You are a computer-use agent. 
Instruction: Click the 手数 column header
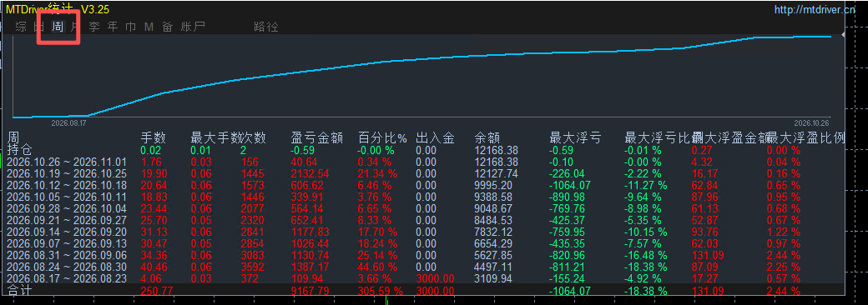154,138
